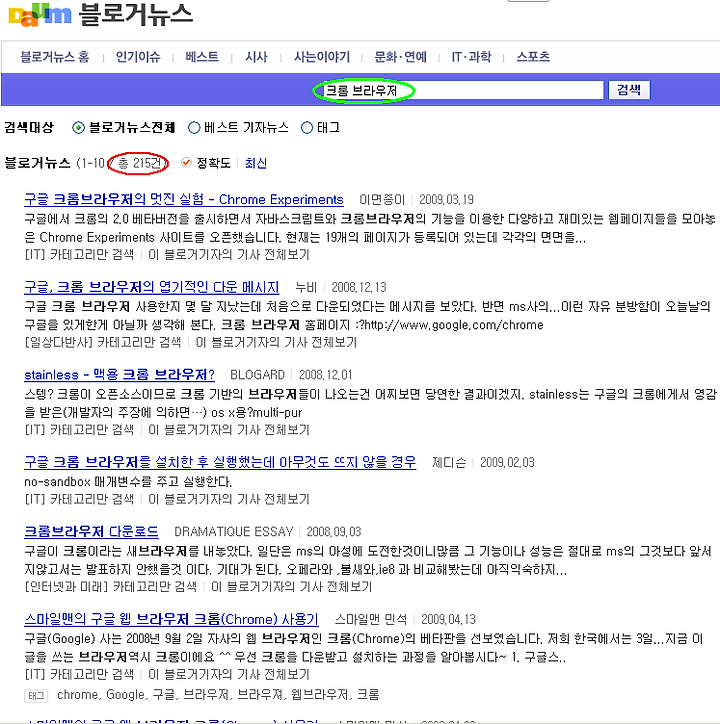
Task: Click author name 누비
Action: tap(306, 287)
